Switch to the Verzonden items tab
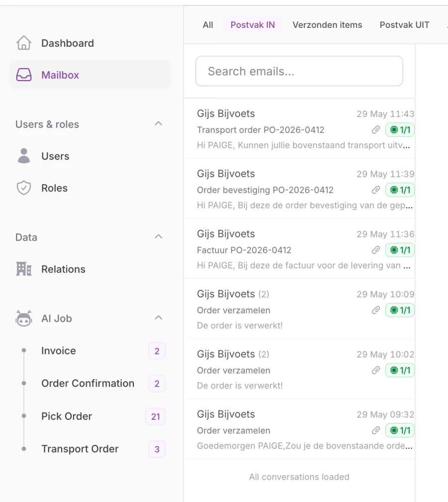Screen dimensions: 448x502 pyautogui.click(x=327, y=25)
